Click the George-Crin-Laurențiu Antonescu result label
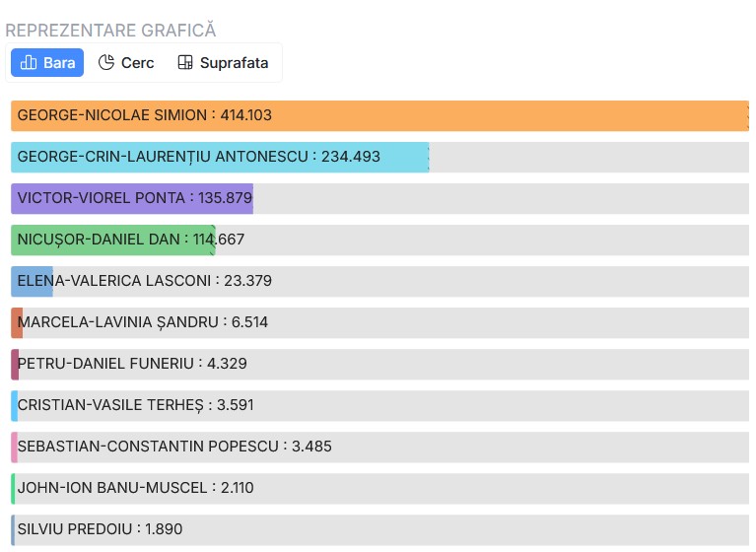The image size is (756, 552). (198, 157)
